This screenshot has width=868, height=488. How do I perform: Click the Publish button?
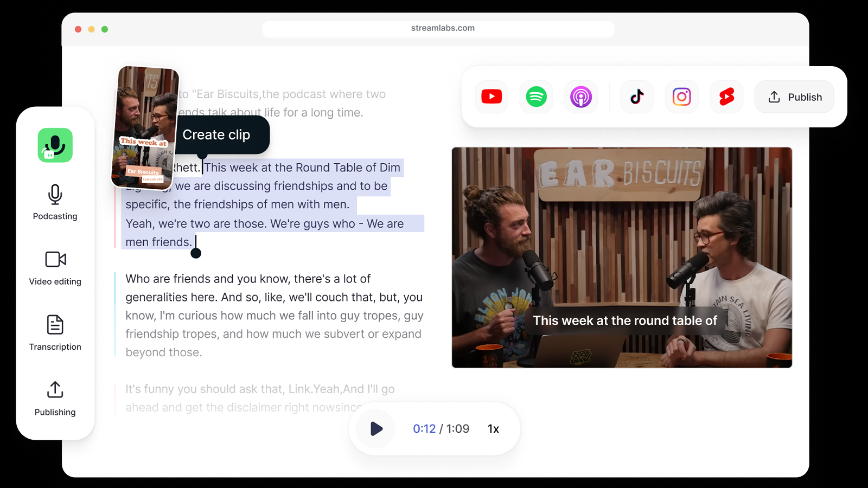point(794,97)
